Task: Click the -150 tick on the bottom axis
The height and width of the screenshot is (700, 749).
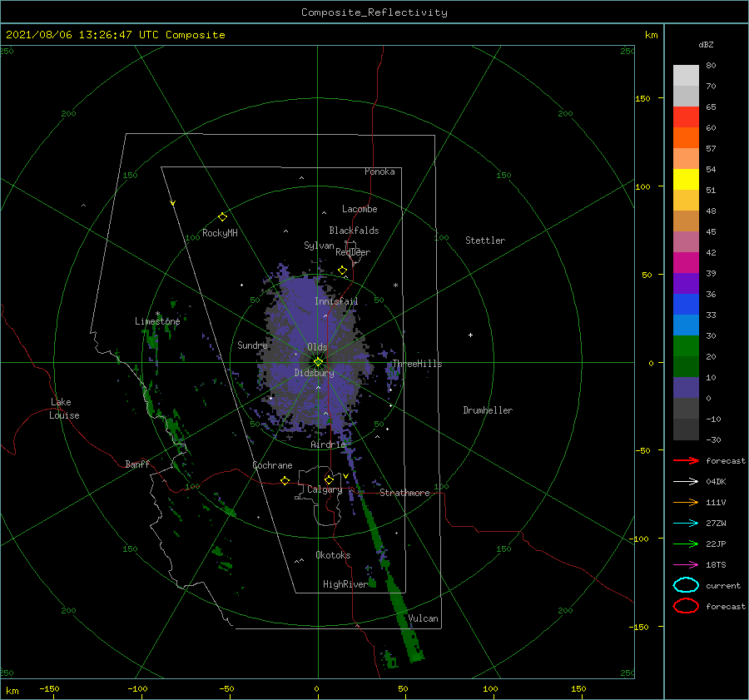Action: point(49,688)
